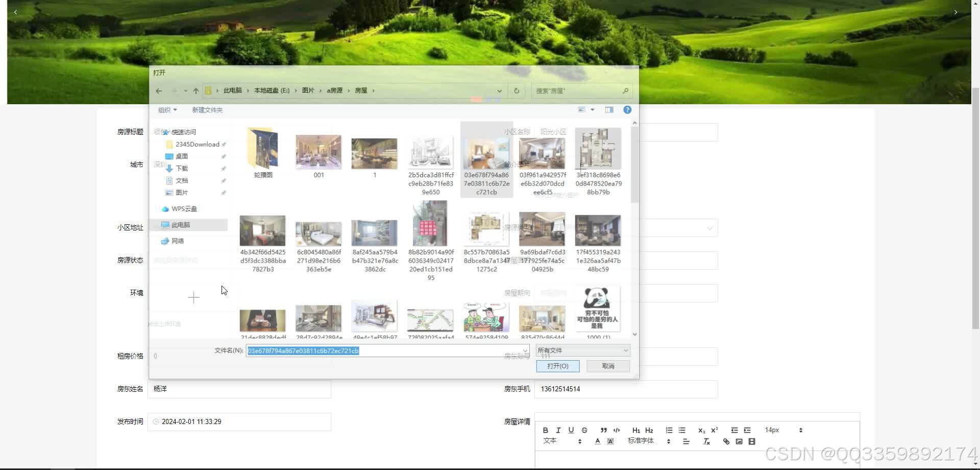The width and height of the screenshot is (980, 470).
Task: Click 新建文件夹 to create a folder
Action: [207, 110]
